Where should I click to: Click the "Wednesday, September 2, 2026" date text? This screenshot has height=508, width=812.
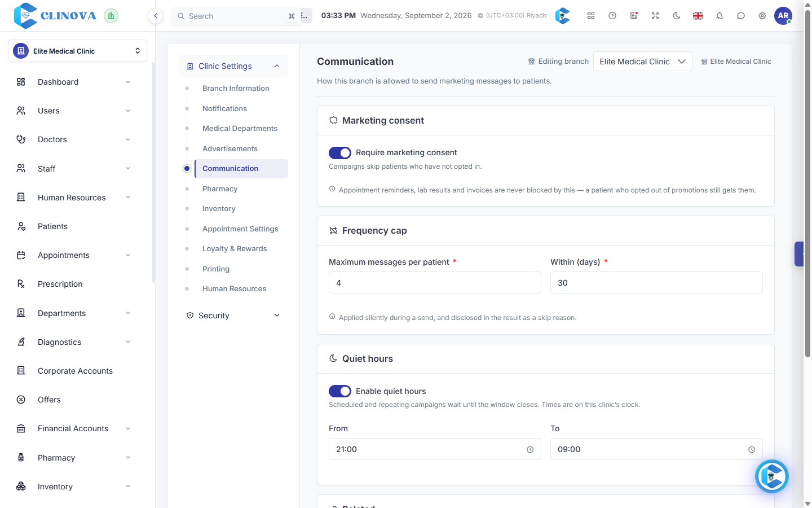point(416,16)
